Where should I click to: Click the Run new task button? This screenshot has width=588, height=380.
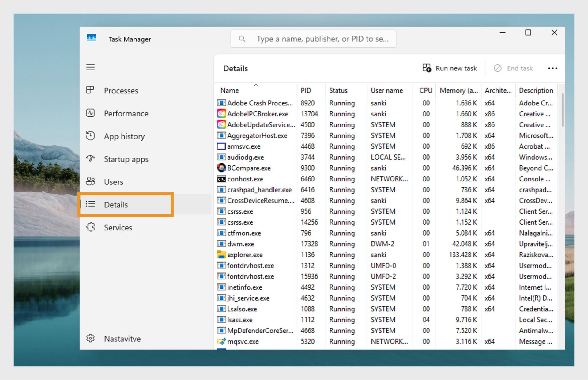click(450, 68)
